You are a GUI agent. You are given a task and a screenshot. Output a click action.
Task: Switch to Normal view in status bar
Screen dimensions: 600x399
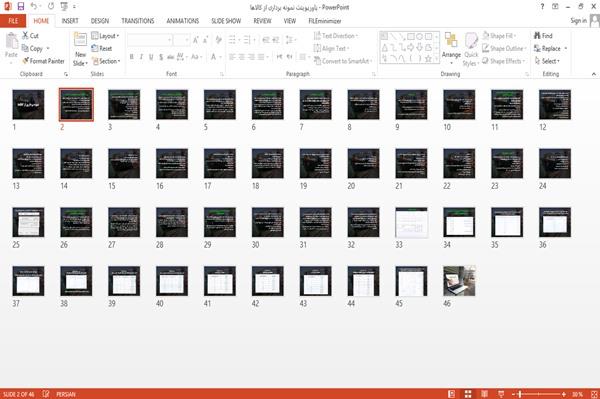pyautogui.click(x=452, y=394)
